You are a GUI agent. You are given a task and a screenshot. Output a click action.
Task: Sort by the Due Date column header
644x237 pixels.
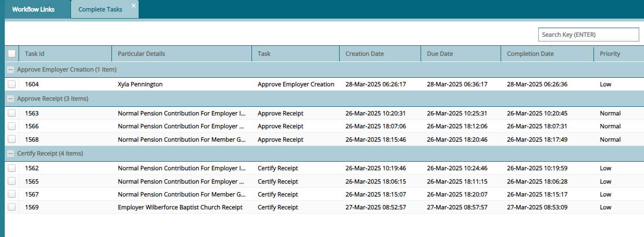click(440, 54)
